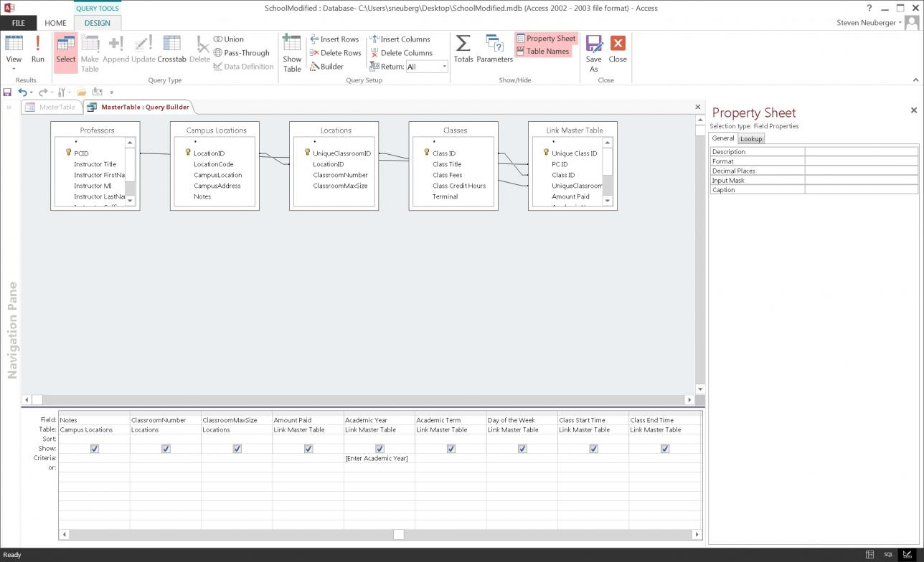Open the Return value combo box
This screenshot has width=924, height=562.
[x=427, y=67]
